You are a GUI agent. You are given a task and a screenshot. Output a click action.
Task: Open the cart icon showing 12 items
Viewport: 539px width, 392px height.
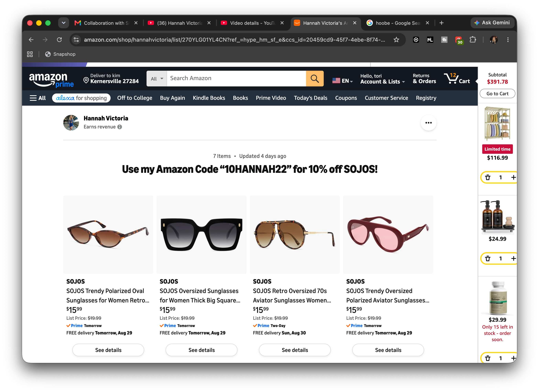456,78
